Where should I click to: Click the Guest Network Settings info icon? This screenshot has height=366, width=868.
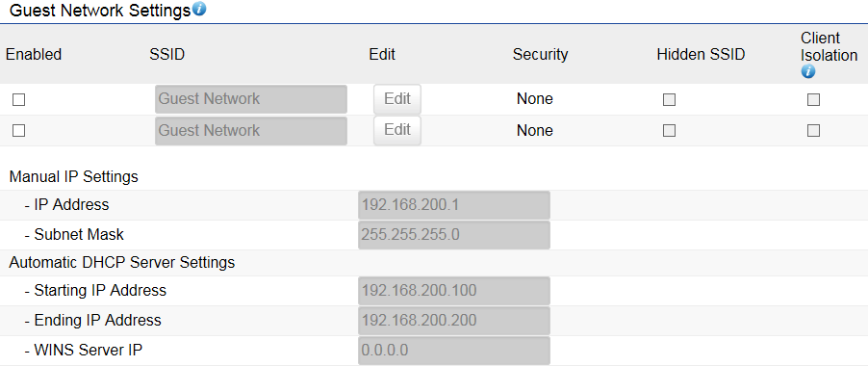(199, 9)
